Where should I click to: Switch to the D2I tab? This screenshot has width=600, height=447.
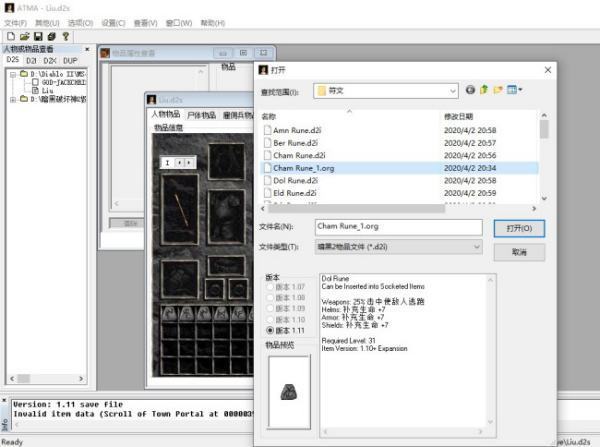[x=31, y=60]
